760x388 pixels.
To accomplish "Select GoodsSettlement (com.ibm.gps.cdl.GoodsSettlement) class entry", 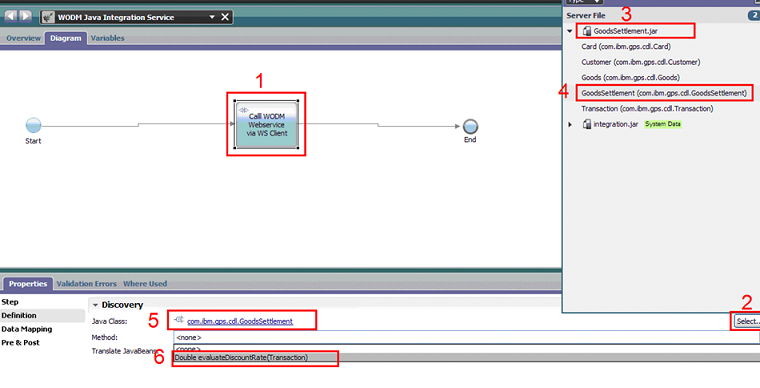I will click(664, 93).
